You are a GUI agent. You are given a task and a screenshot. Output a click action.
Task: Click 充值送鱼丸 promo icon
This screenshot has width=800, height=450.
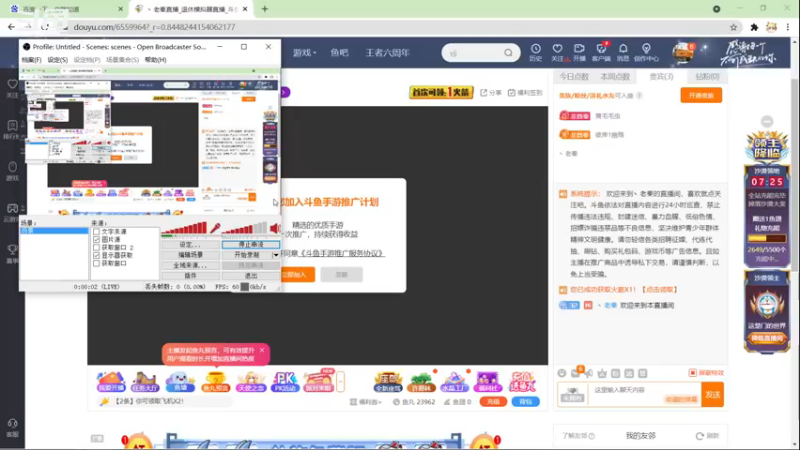tap(522, 381)
